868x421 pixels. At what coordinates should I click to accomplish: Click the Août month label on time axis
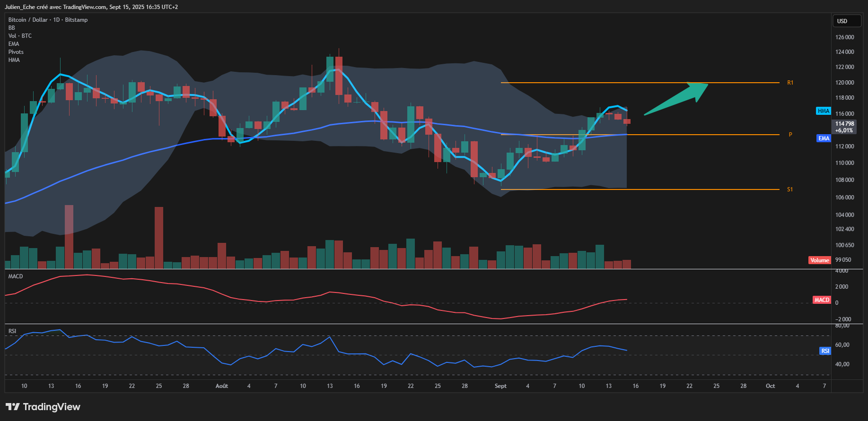pyautogui.click(x=222, y=386)
